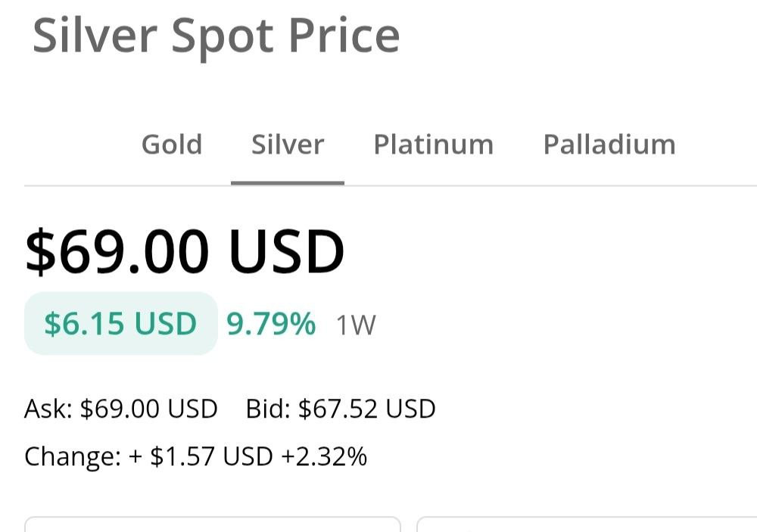757x532 pixels.
Task: Click the underline beneath the Silver tab
Action: [x=288, y=182]
